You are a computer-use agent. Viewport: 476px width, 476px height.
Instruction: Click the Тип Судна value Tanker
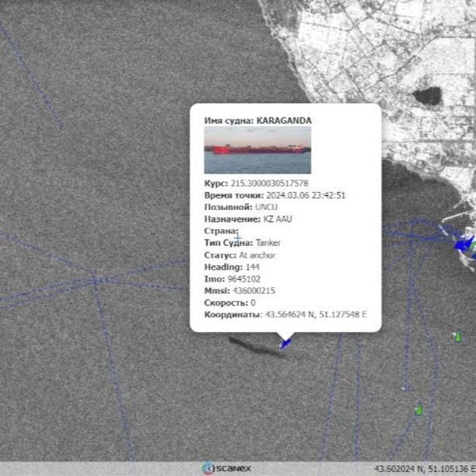tap(268, 243)
